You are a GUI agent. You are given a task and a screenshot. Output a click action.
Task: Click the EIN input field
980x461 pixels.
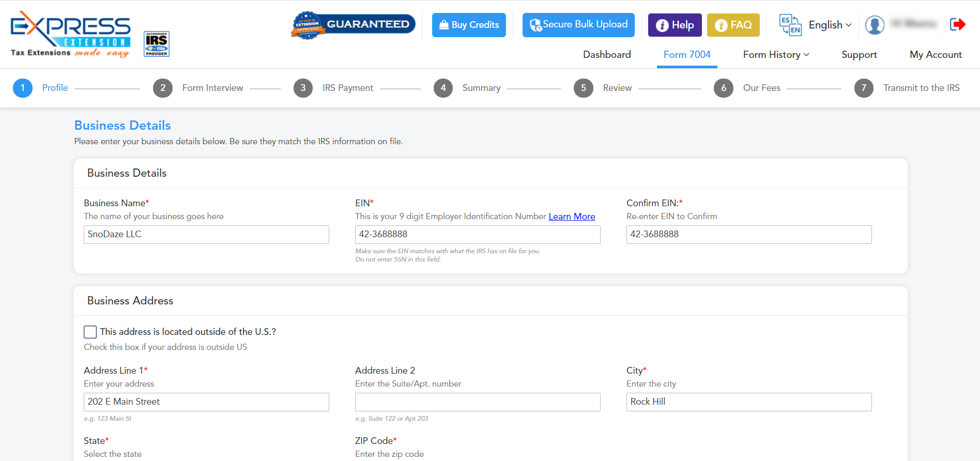click(x=478, y=235)
